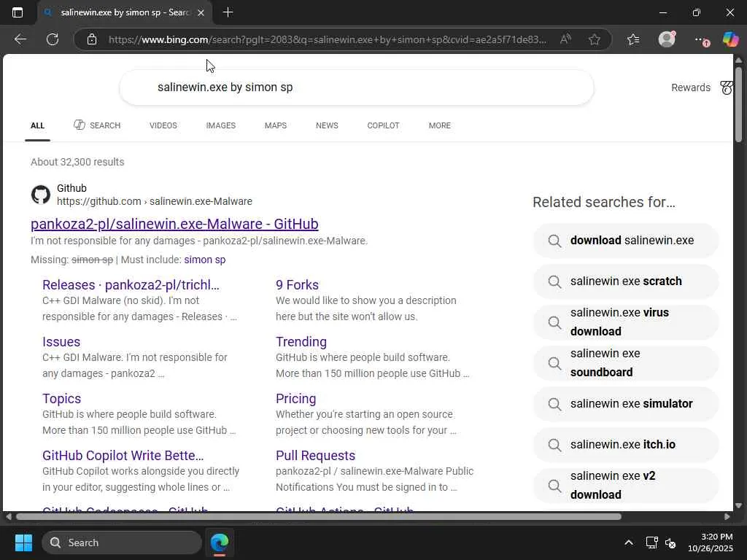This screenshot has height=560, width=747.
Task: Open the Issues sublink
Action: pyautogui.click(x=61, y=342)
